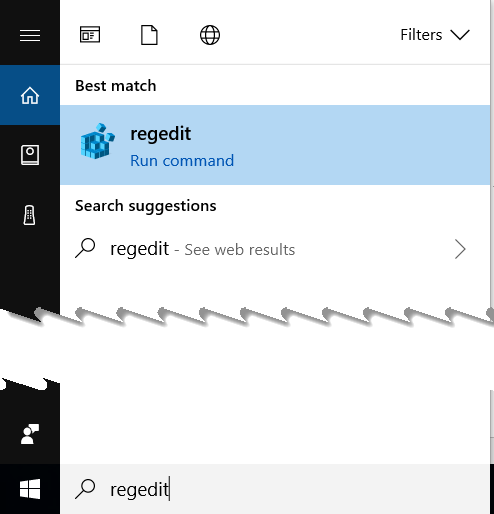Select the Home icon in the sidebar
The image size is (494, 514).
click(x=30, y=95)
